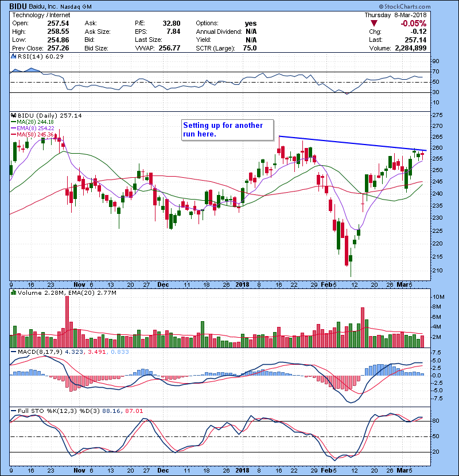This screenshot has width=459, height=476.
Task: Click the 'Setting up for another run here.' annotation
Action: (x=227, y=130)
